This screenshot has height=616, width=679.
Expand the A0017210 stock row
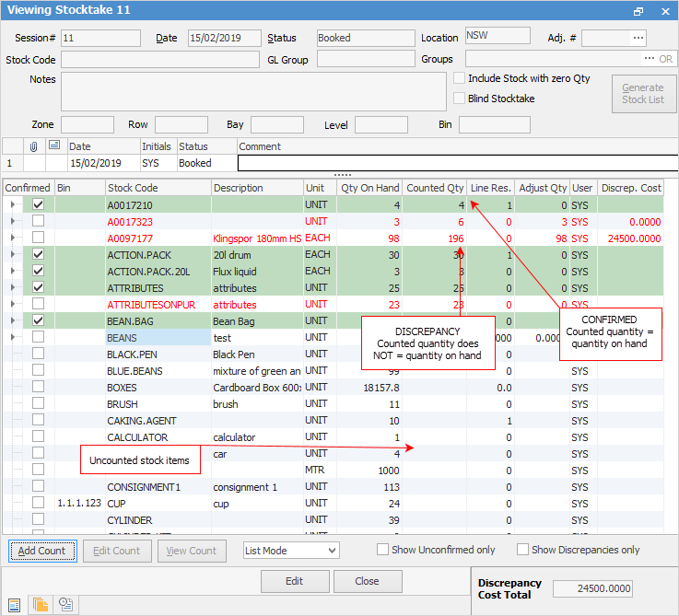coord(13,204)
